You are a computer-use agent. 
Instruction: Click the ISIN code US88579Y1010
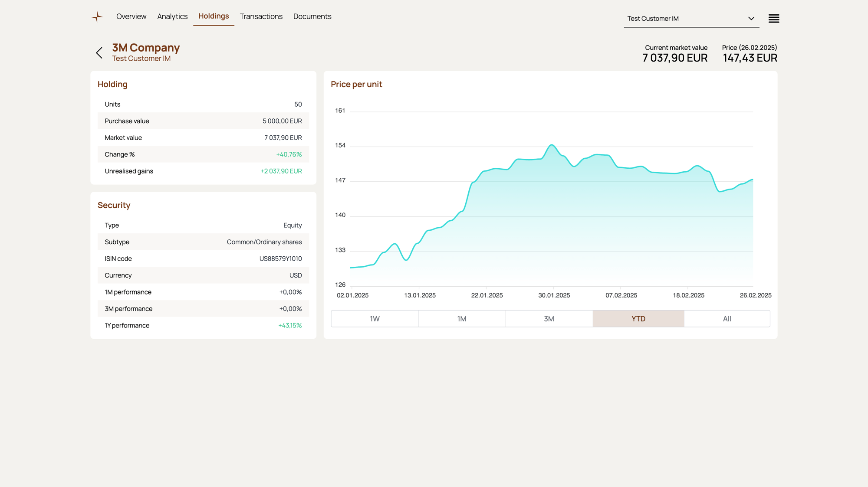pyautogui.click(x=280, y=259)
